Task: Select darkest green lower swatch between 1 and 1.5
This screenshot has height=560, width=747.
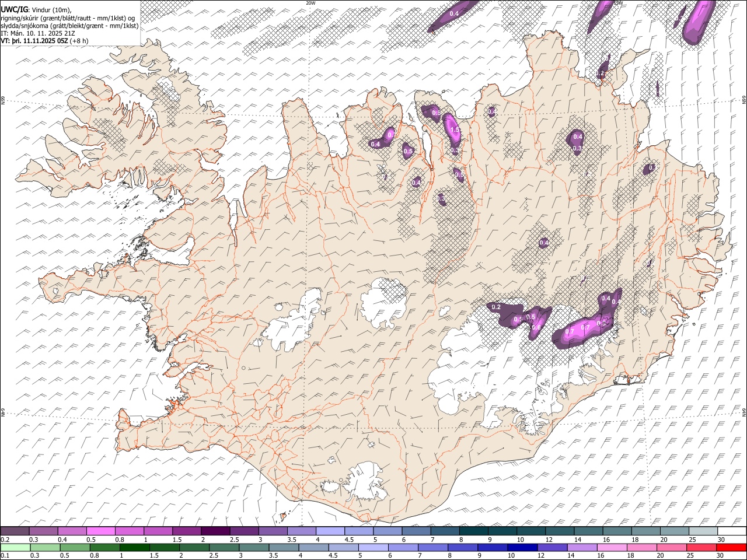Action: 134,547
